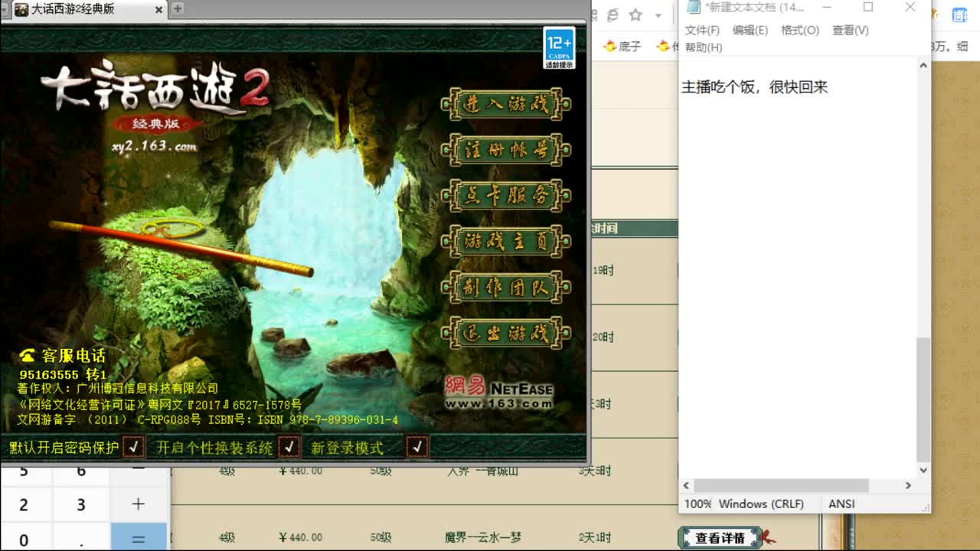
Task: Click the 12+ CADPA age rating icon
Action: pyautogui.click(x=559, y=48)
